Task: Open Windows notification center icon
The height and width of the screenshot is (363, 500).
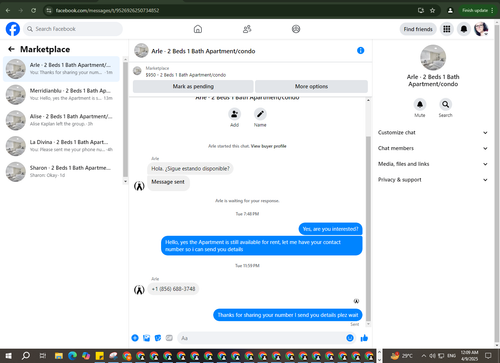Action: (x=488, y=356)
